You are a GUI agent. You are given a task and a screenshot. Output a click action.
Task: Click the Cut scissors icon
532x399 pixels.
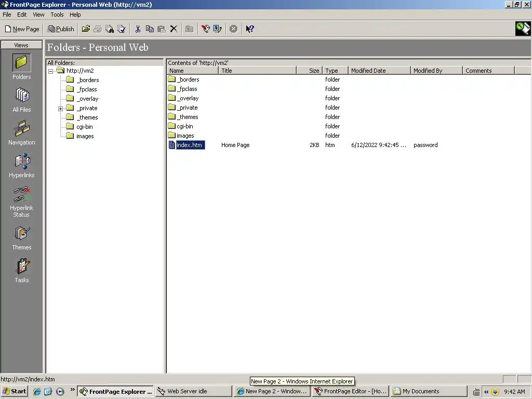pos(138,29)
